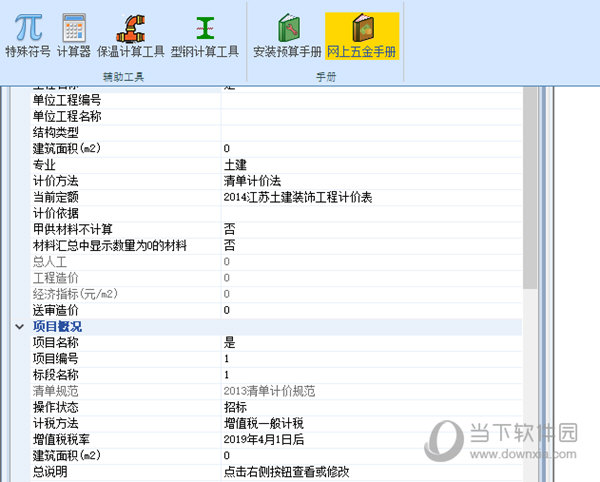Select the 当前定额 row label
This screenshot has height=482, width=600.
(55, 197)
